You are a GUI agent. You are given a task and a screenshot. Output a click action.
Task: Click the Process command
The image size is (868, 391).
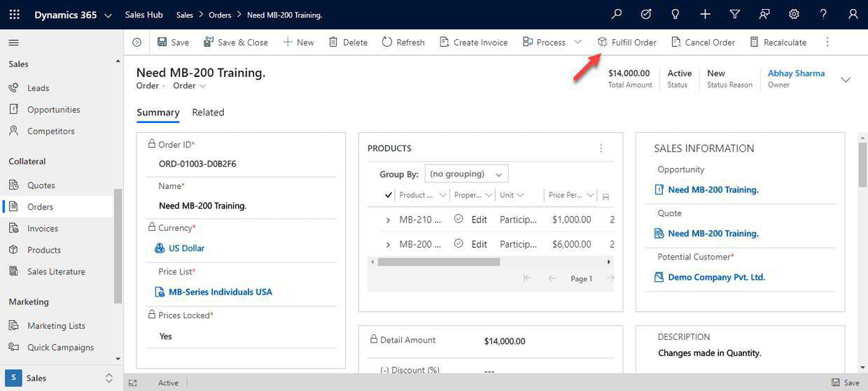pyautogui.click(x=544, y=42)
